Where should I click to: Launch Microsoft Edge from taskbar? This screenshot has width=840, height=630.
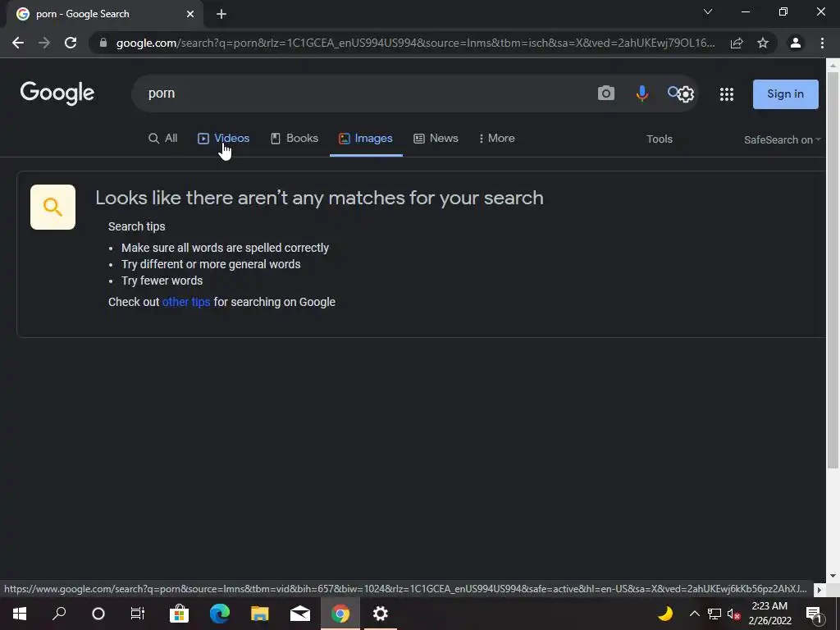tap(220, 614)
